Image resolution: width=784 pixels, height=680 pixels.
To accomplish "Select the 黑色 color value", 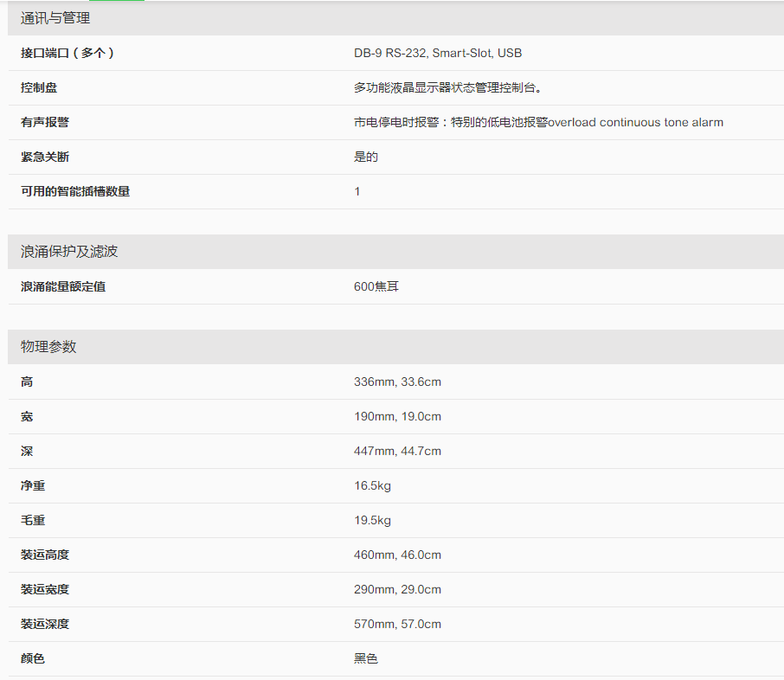I will (366, 658).
